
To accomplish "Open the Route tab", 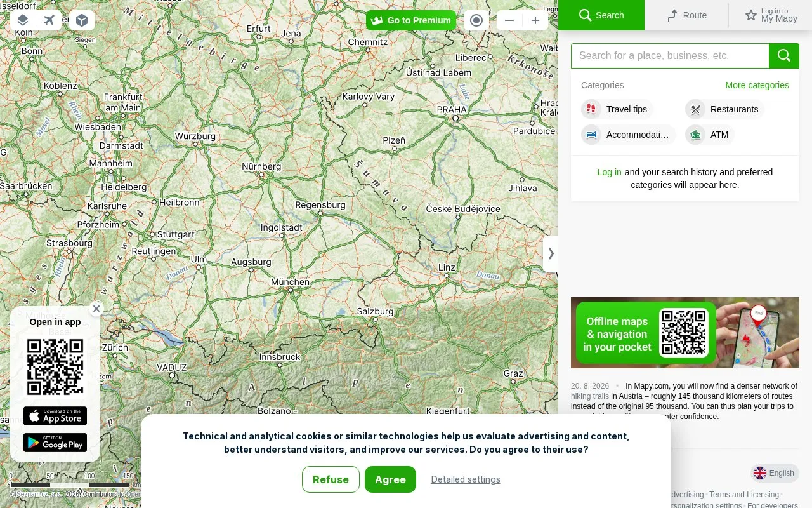I will coord(686,15).
